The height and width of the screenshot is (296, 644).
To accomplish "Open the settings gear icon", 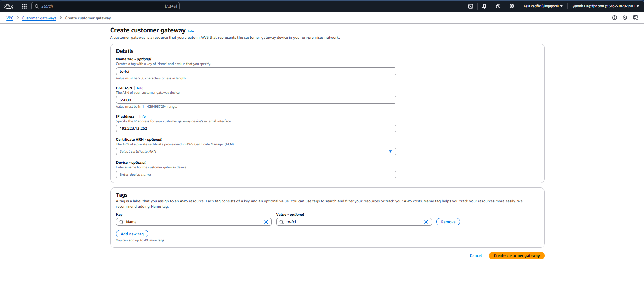I will pyautogui.click(x=512, y=6).
